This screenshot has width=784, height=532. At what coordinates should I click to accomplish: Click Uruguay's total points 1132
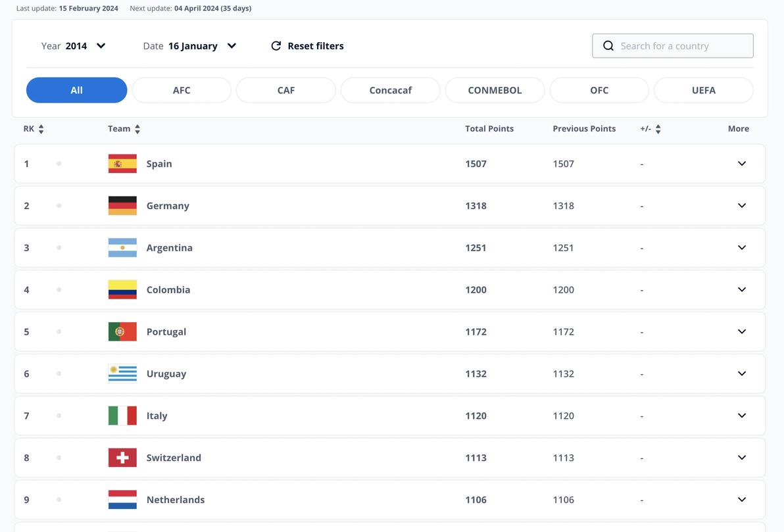pyautogui.click(x=476, y=374)
